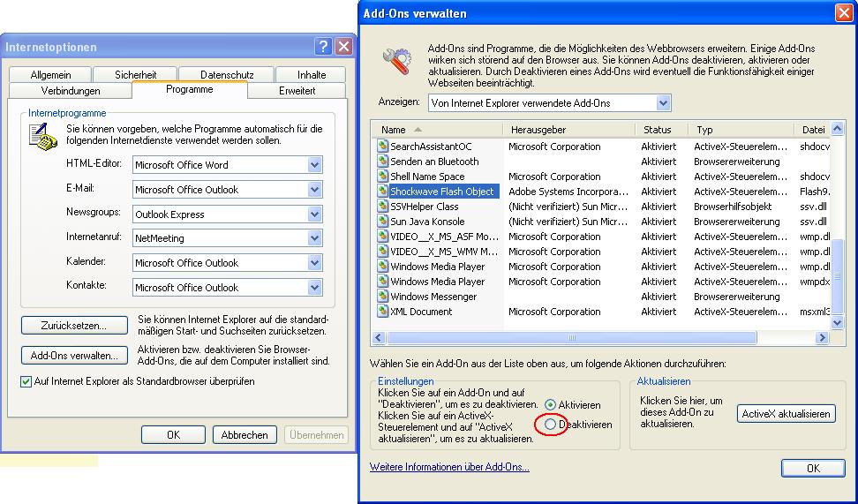Click the help question mark in Internetoptionen
Screen dimensions: 858x504
tap(323, 47)
